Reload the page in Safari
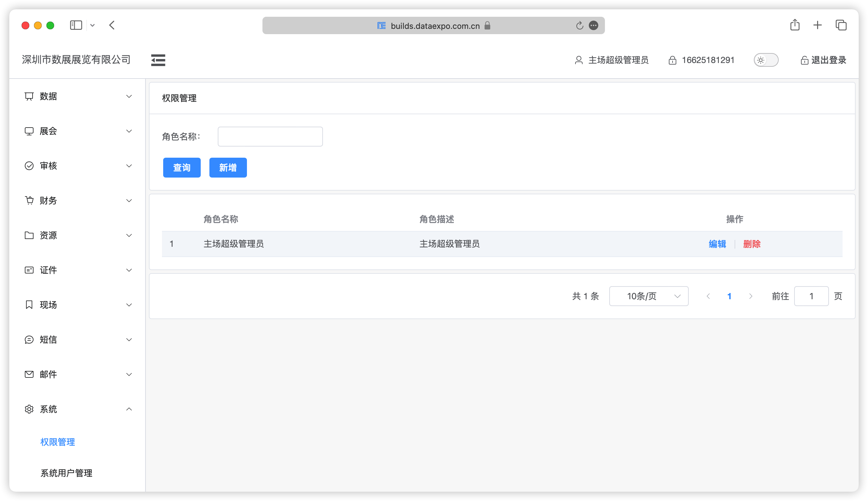Viewport: 868px width, 501px height. click(579, 25)
